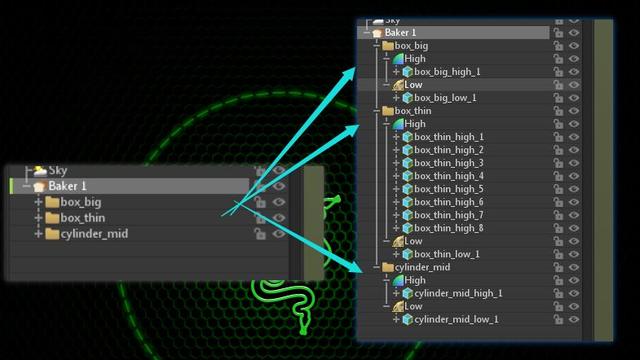
Task: Hide box_big_low_1 mesh
Action: click(x=574, y=98)
